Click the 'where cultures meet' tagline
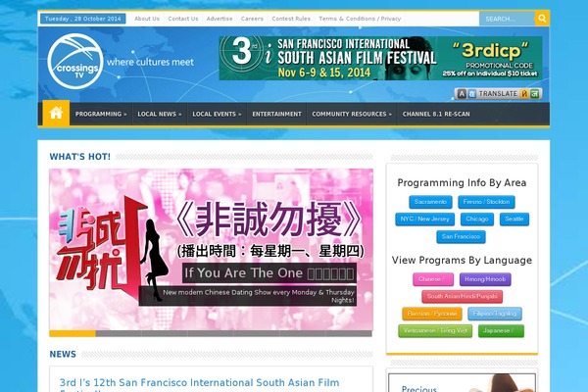 tap(150, 62)
